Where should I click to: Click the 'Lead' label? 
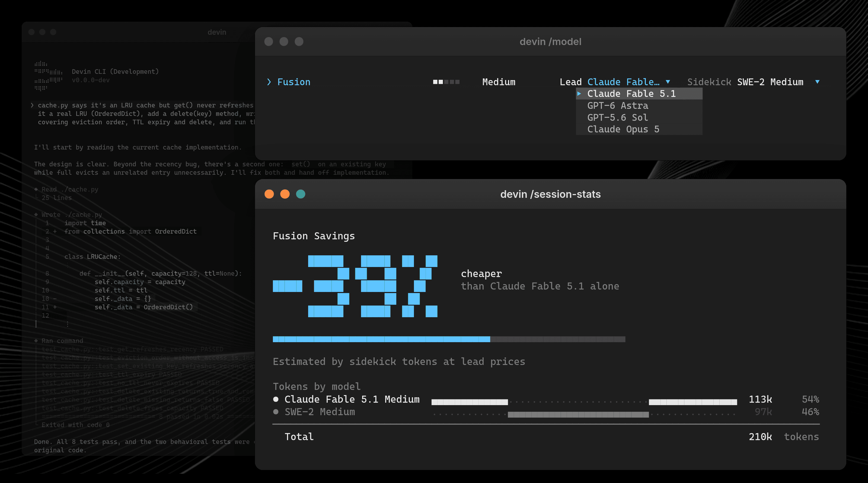(570, 82)
